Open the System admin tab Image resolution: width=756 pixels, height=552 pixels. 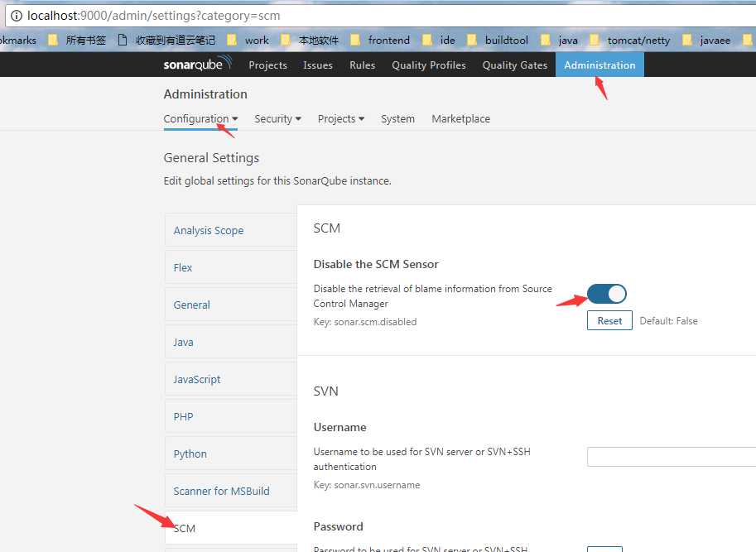point(397,118)
